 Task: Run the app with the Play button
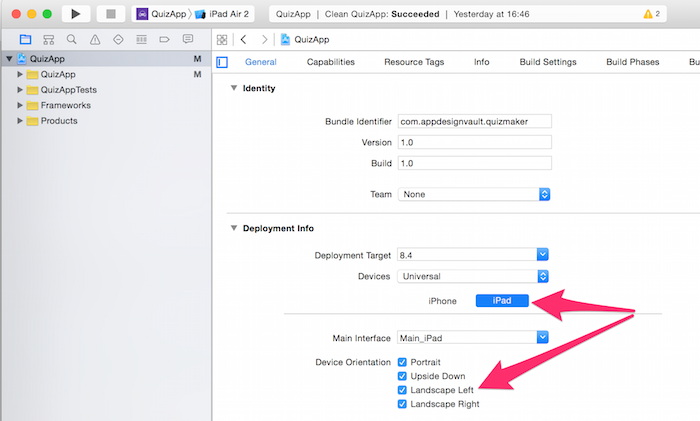point(76,14)
